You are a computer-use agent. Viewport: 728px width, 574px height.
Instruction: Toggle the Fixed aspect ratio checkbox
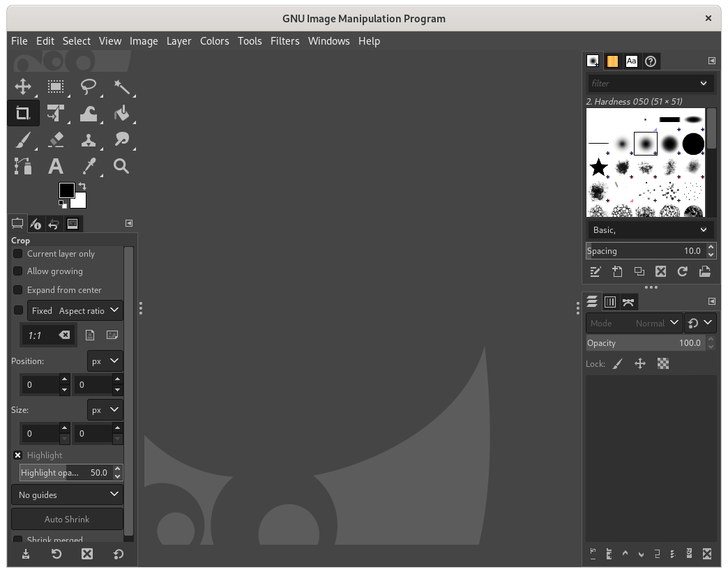(18, 310)
